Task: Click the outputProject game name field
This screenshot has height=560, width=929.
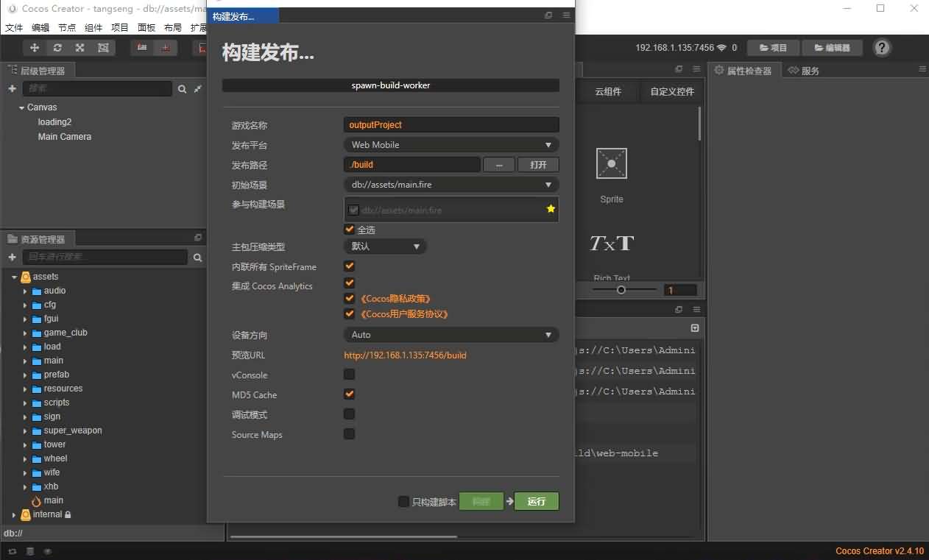Action: tap(451, 125)
